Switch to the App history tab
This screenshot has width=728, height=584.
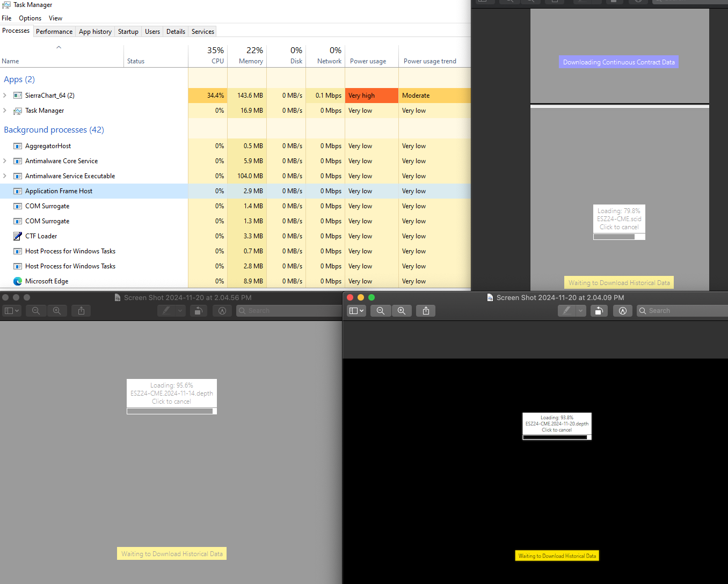95,32
